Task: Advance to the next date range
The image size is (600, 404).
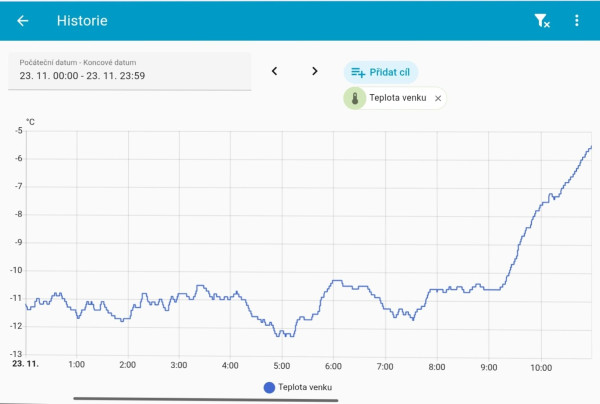Action: tap(315, 71)
